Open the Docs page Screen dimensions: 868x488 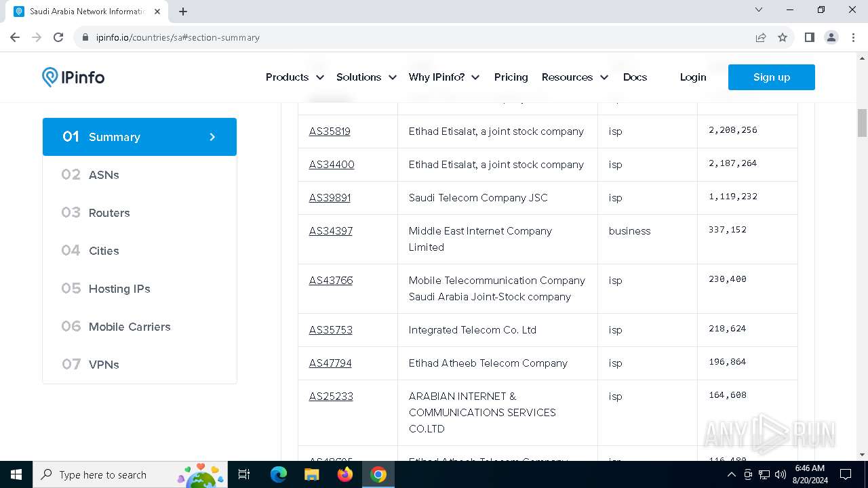point(635,77)
